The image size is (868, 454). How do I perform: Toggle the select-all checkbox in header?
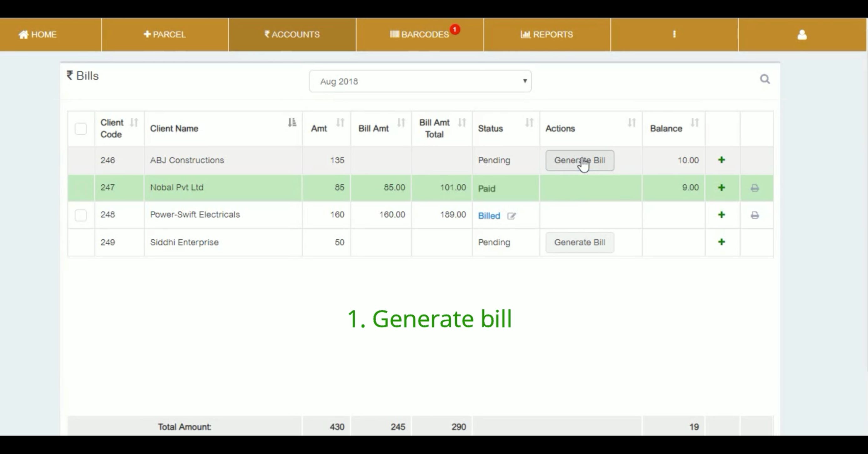81,128
